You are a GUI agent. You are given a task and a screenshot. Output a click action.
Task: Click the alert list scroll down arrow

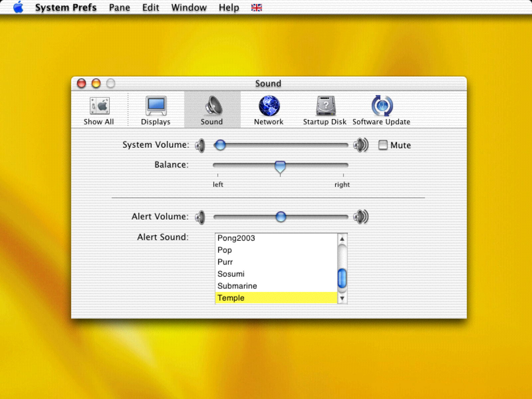[x=342, y=298]
